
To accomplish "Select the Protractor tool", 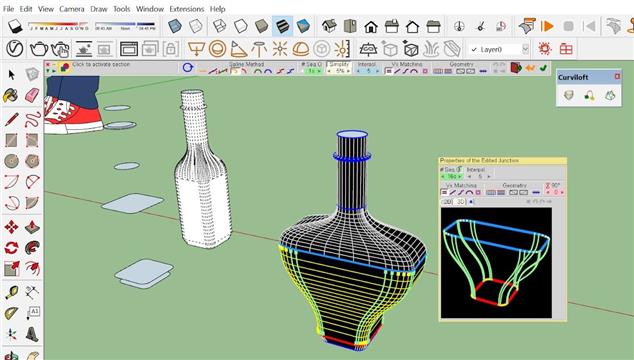I will [x=11, y=313].
